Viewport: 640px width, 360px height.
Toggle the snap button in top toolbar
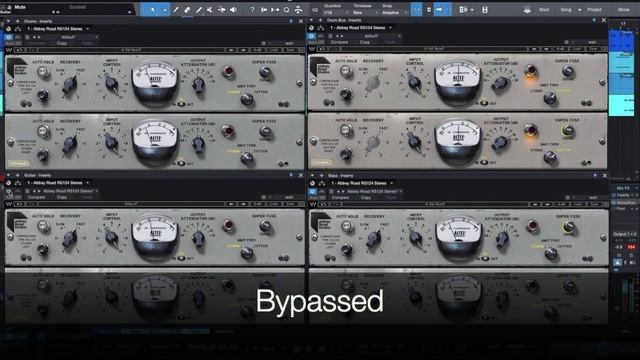[x=416, y=10]
